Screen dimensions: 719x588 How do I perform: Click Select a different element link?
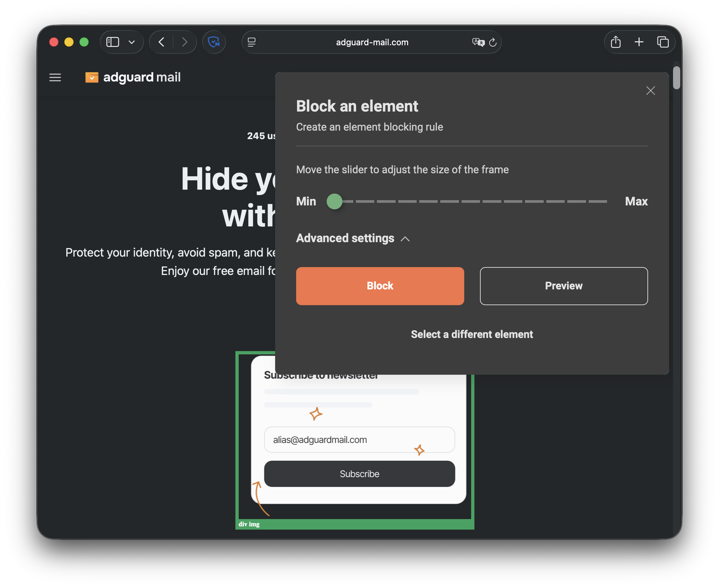472,334
